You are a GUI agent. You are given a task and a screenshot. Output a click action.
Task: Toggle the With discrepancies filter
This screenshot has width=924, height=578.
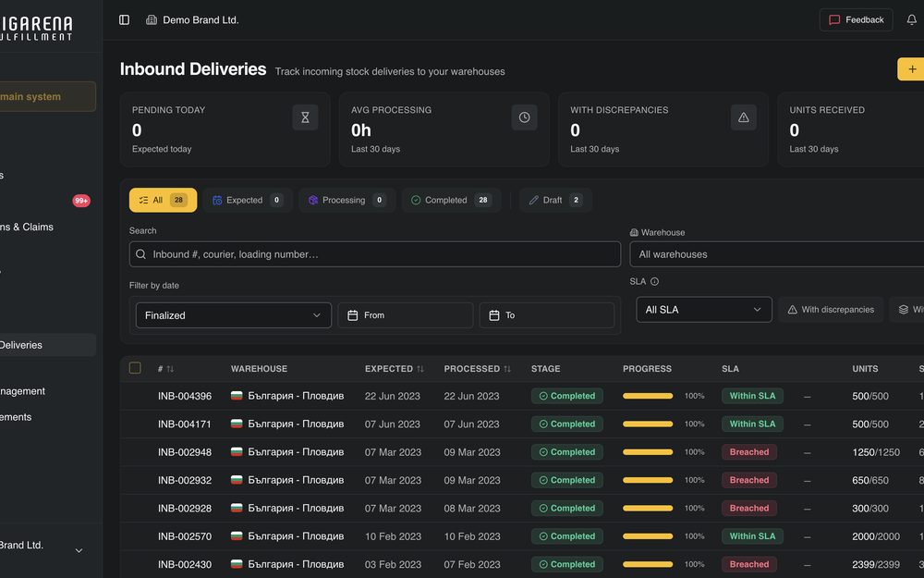[x=831, y=310]
